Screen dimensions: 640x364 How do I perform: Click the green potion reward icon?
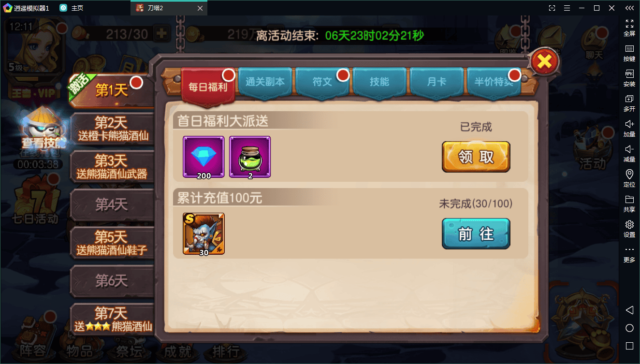[x=250, y=157]
